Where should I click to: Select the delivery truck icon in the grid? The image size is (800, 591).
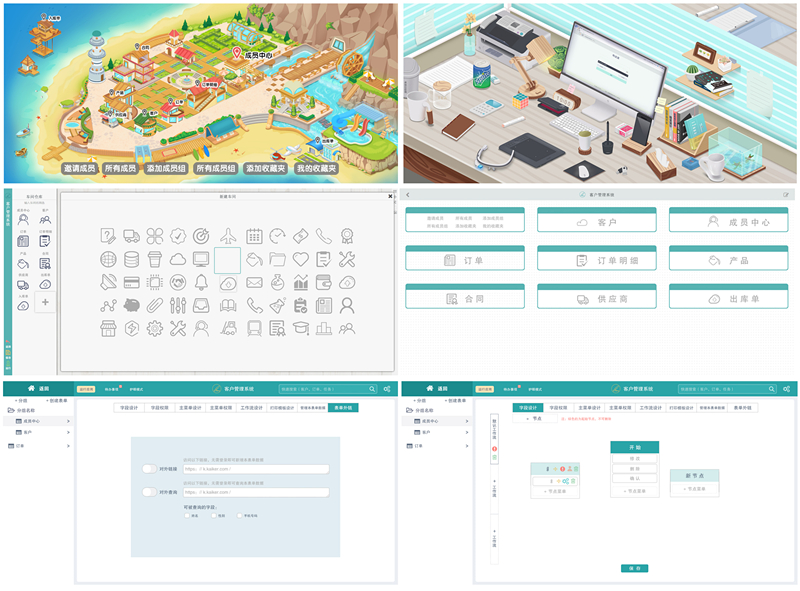point(131,236)
